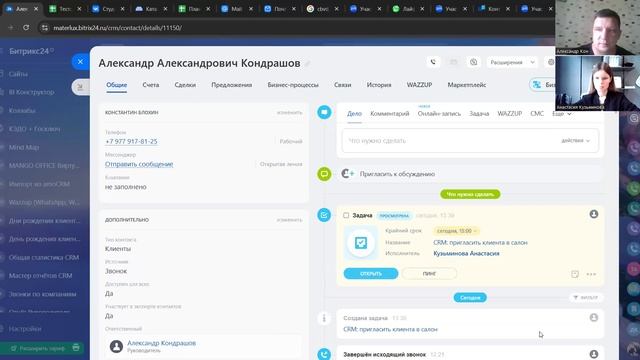Click the note icon on the task card
Viewport: 640px width, 360px height.
575,274
